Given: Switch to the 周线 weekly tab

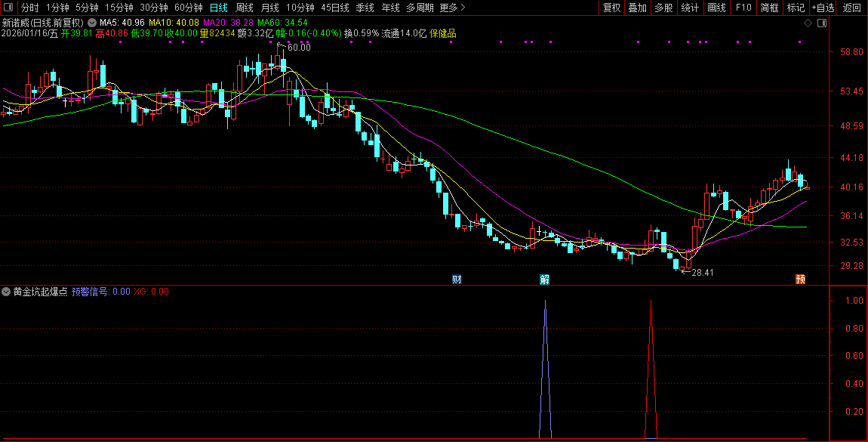Looking at the screenshot, I should (244, 8).
